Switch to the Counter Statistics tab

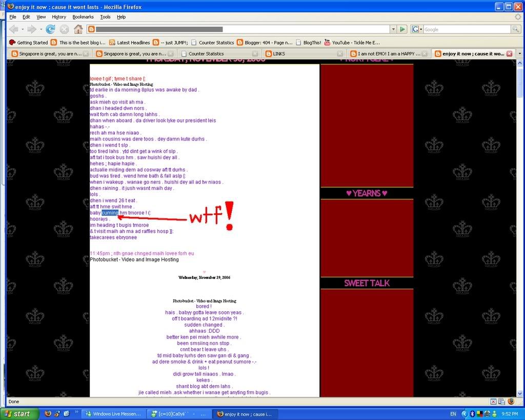coord(218,53)
